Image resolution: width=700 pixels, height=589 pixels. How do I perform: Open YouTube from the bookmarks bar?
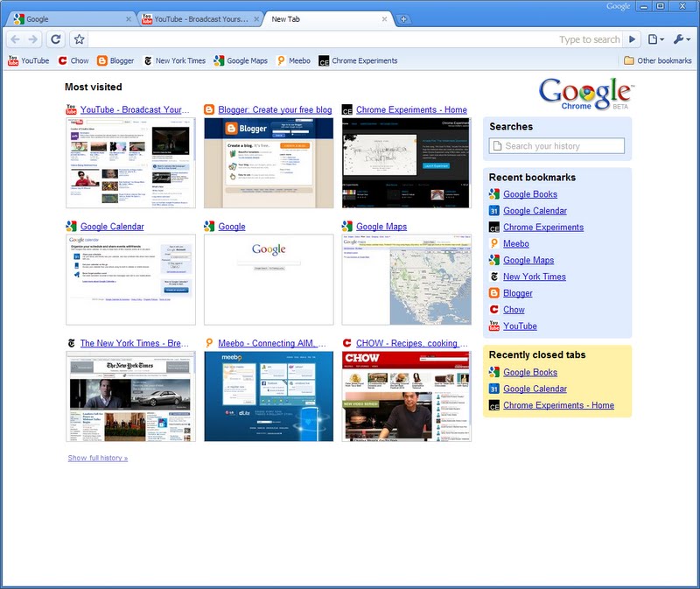click(x=28, y=60)
